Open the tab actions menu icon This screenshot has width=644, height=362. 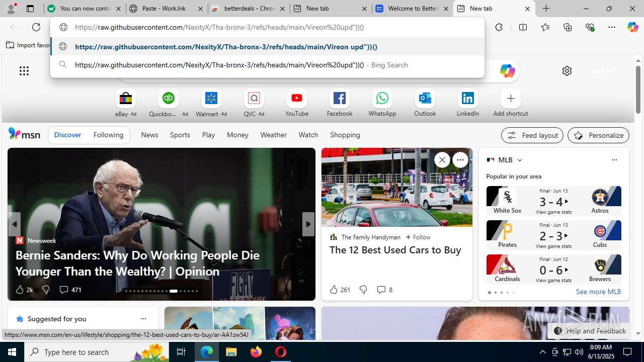point(30,9)
